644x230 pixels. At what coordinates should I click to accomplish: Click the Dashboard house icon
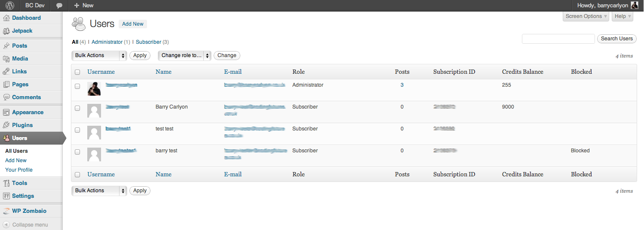click(x=6, y=18)
